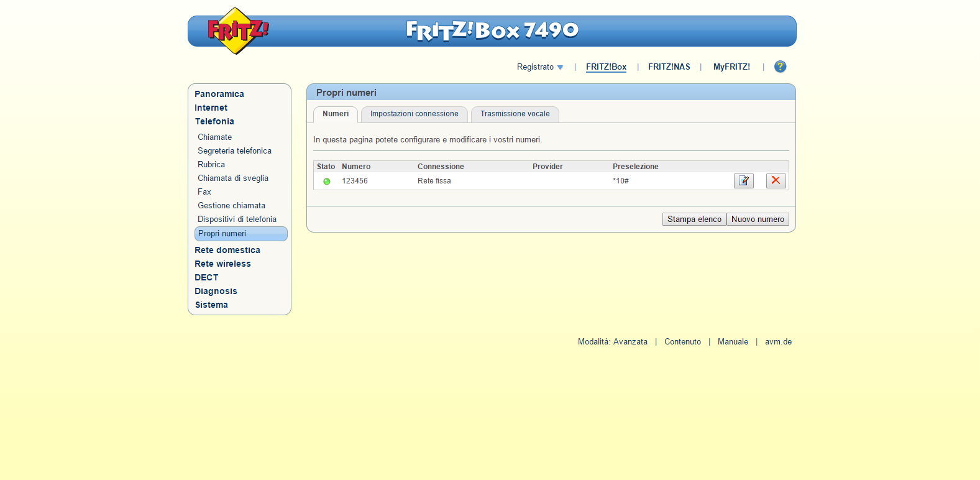The image size is (980, 480).
Task: Select the Numeri tab
Action: (336, 114)
